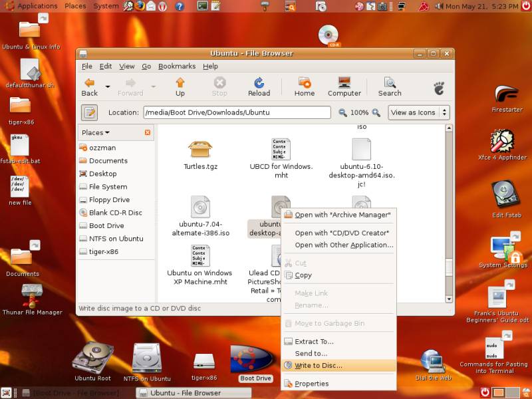
Task: Open the Places panel menu
Action: 75,6
